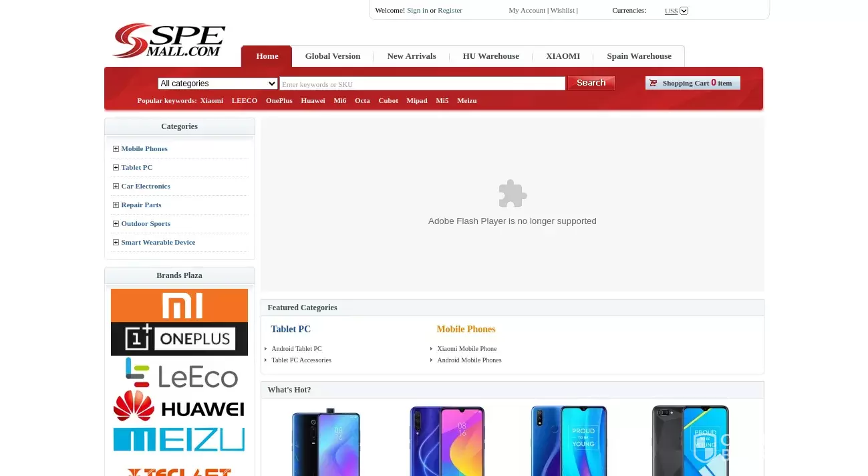868x476 pixels.
Task: Go to the Home tab
Action: tap(267, 56)
